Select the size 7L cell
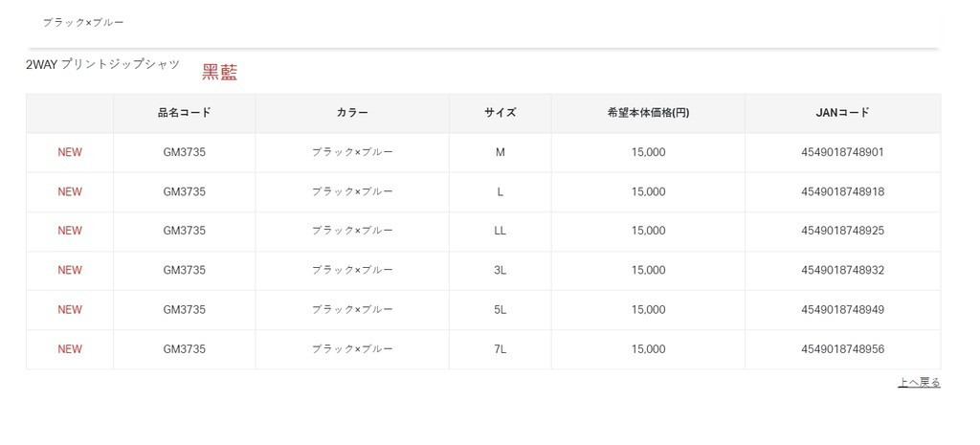 point(500,349)
